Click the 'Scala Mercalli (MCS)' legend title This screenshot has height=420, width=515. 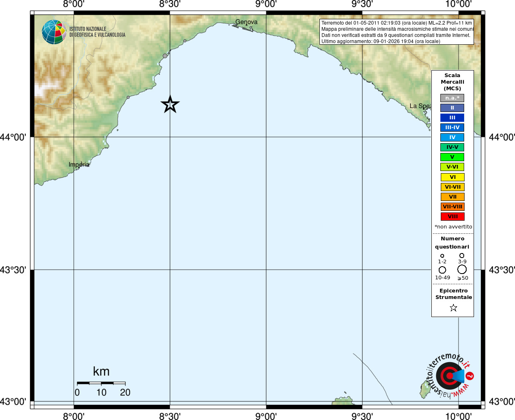pyautogui.click(x=452, y=82)
